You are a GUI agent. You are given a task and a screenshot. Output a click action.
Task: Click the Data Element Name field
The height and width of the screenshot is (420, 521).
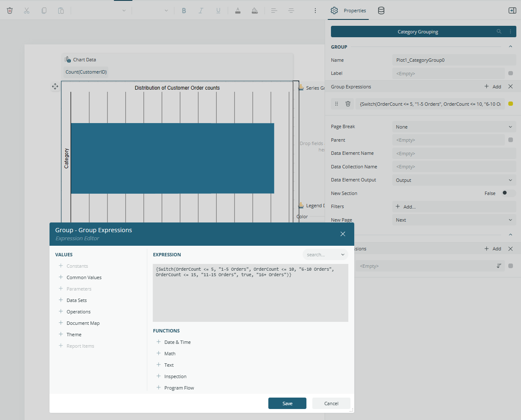(454, 154)
